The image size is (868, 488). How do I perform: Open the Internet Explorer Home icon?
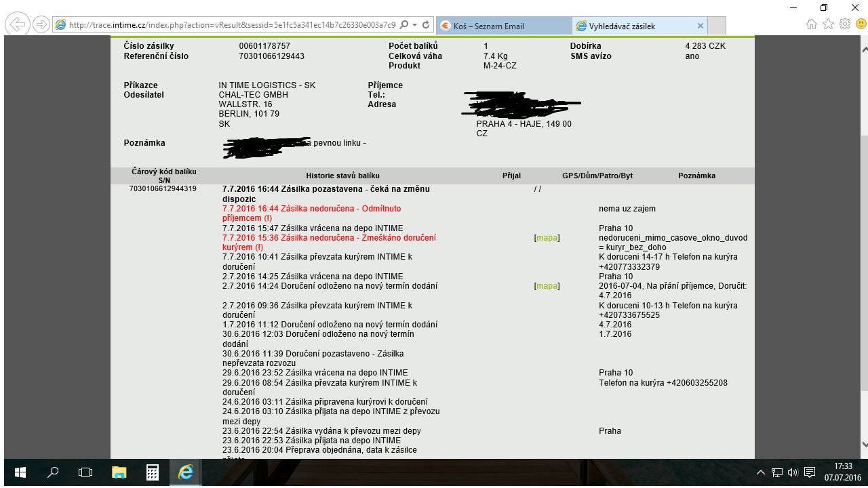click(812, 24)
